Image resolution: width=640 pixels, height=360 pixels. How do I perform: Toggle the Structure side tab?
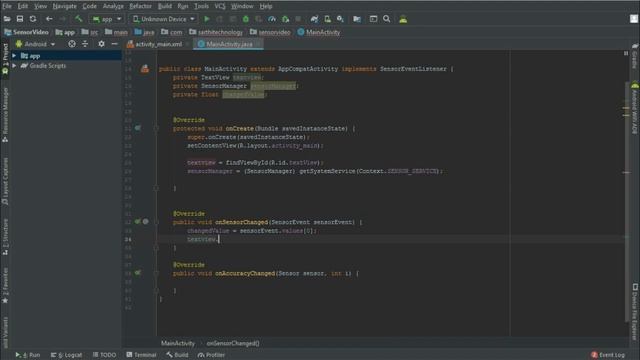click(5, 237)
